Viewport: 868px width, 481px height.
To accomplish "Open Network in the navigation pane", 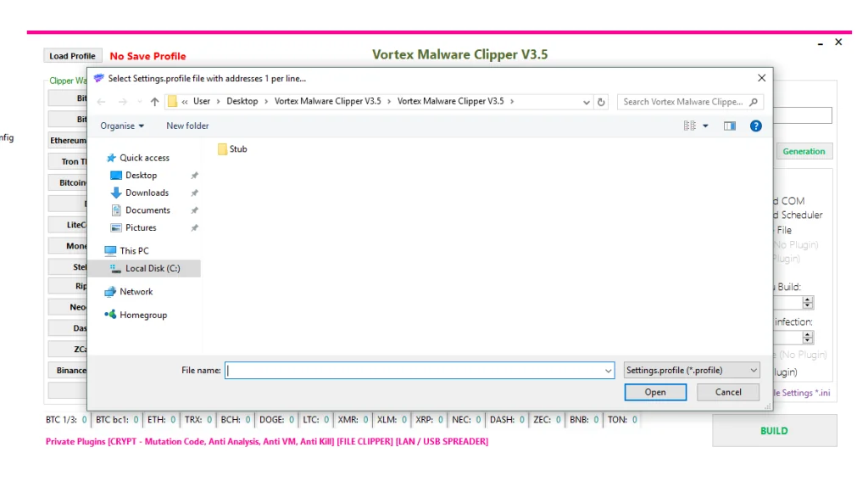I will (136, 292).
